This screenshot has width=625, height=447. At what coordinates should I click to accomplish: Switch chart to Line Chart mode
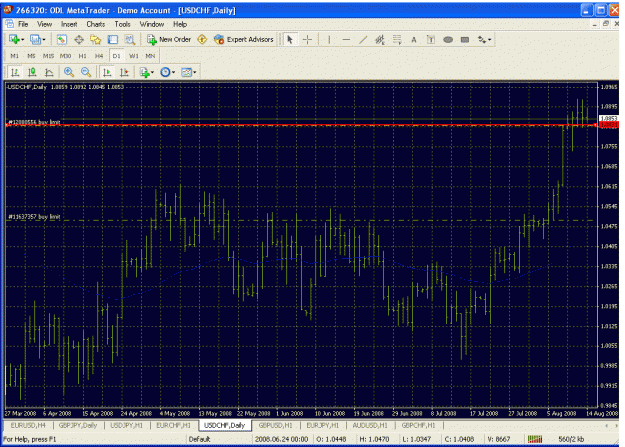click(49, 72)
